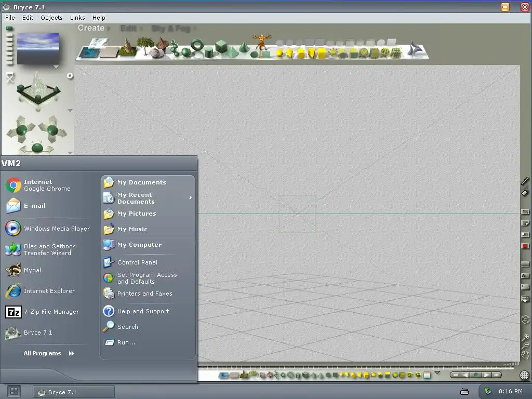The height and width of the screenshot is (399, 532).
Task: Click the director's chair camera icon
Action: tap(10, 77)
